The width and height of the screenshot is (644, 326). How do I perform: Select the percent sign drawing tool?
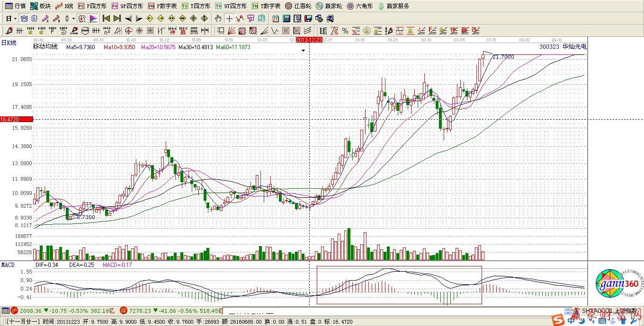coord(345,31)
